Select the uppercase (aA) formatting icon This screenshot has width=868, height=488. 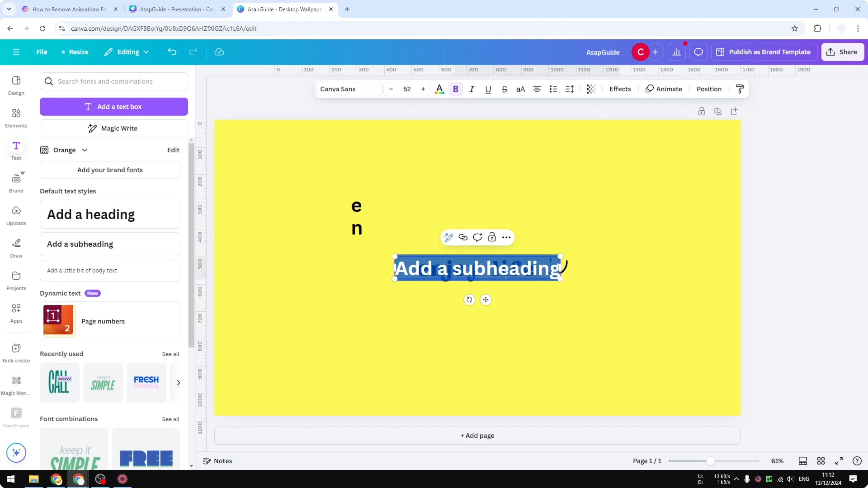pyautogui.click(x=520, y=89)
